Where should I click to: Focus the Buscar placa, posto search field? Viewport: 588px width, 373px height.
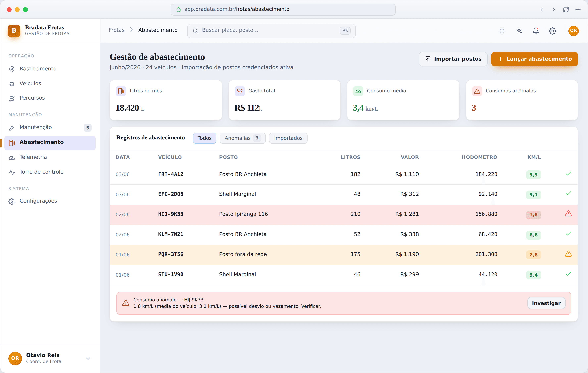coord(271,31)
